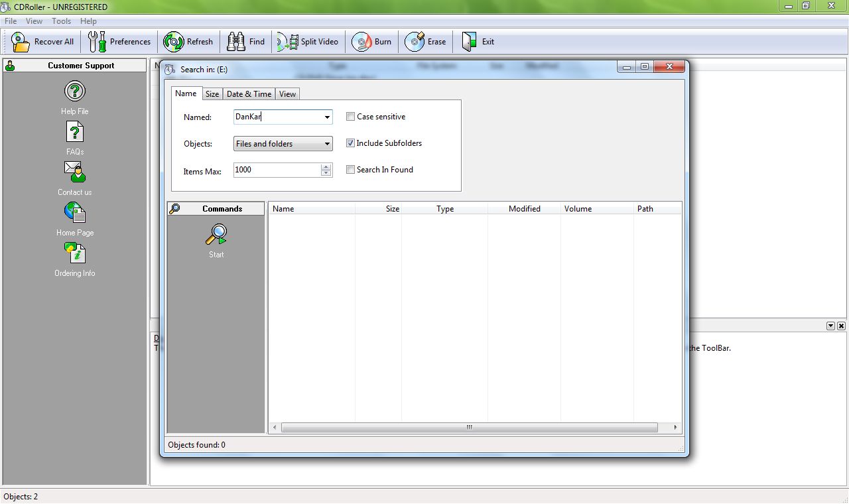Close the bottom info panel

841,326
